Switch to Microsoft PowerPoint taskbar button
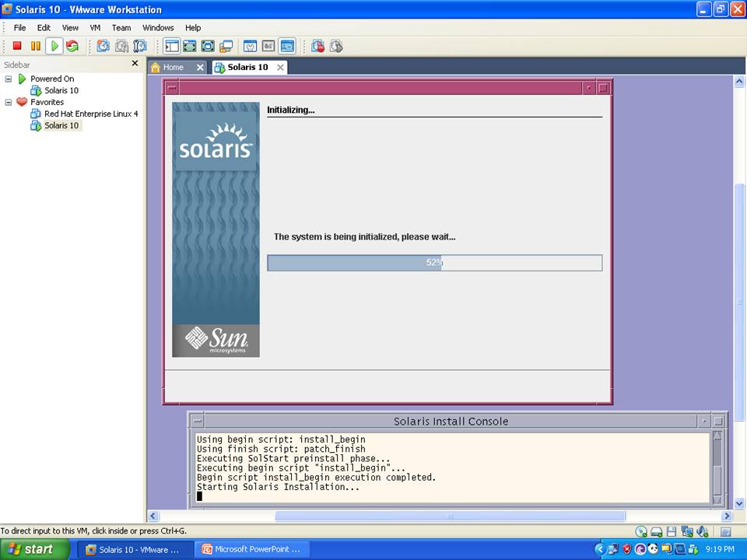The height and width of the screenshot is (560, 747). tap(251, 550)
